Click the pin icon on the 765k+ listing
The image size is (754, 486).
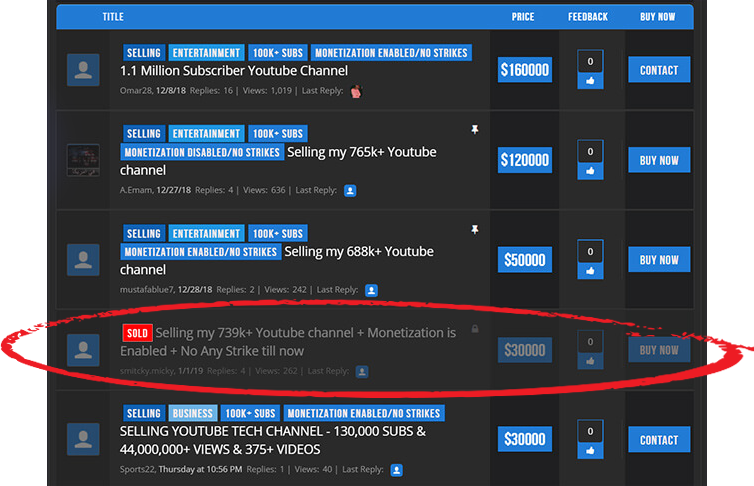click(x=475, y=129)
